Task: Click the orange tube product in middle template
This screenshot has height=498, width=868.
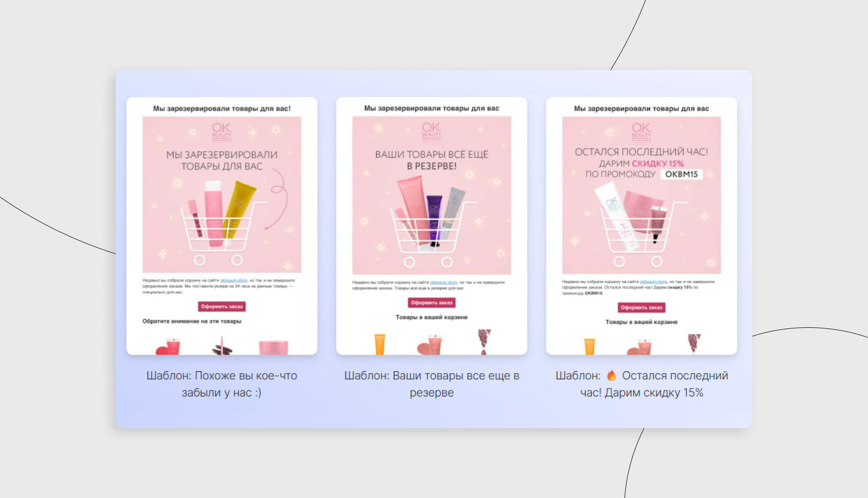Action: click(380, 344)
